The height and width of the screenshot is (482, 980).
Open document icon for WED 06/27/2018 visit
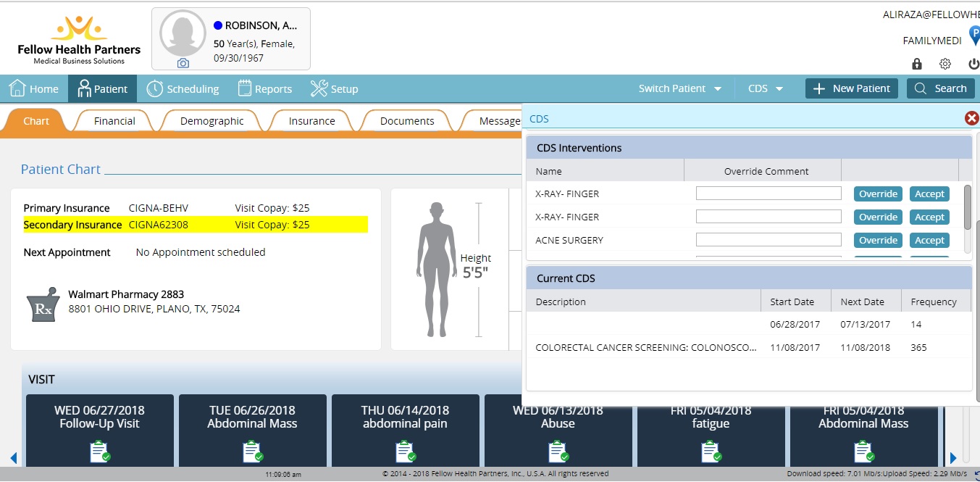100,452
